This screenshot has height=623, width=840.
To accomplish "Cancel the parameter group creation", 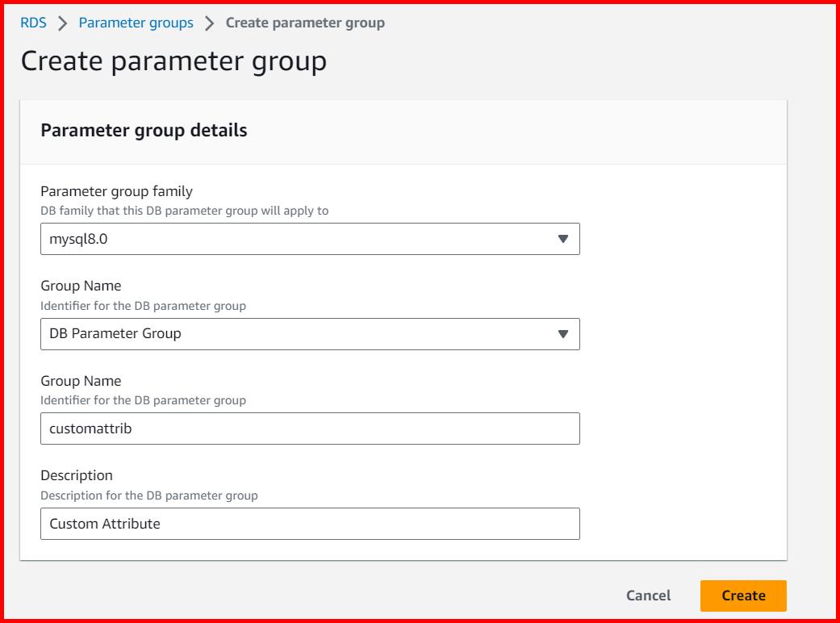I will pyautogui.click(x=647, y=596).
